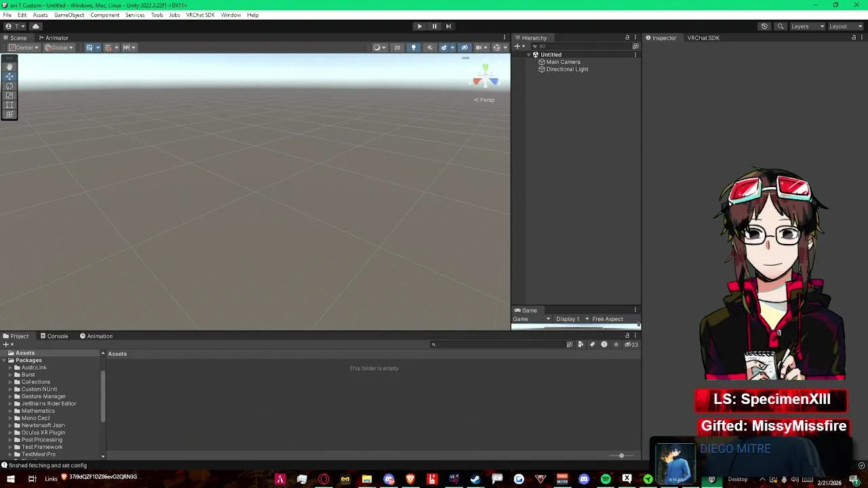Screen dimensions: 868x488
Task: Toggle hidden packages visibility count
Action: [x=631, y=344]
